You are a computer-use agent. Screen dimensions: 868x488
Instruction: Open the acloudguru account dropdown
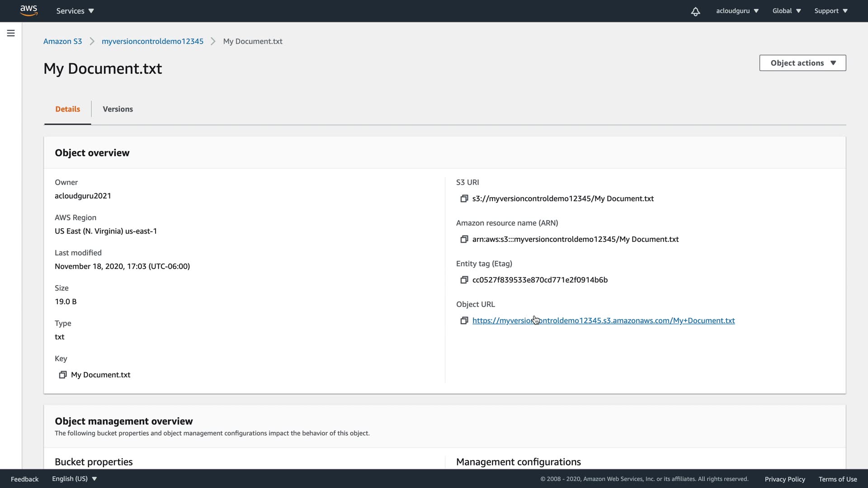pos(737,11)
